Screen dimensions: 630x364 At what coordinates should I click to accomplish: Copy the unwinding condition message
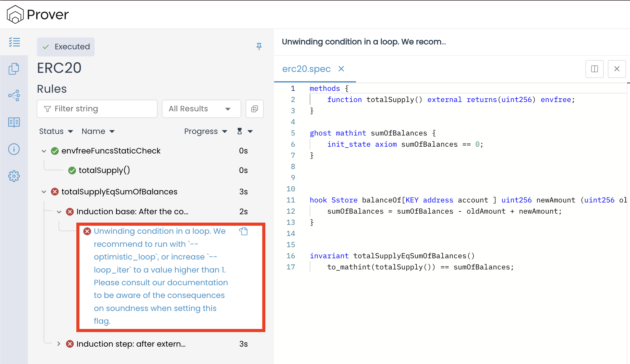(x=243, y=231)
